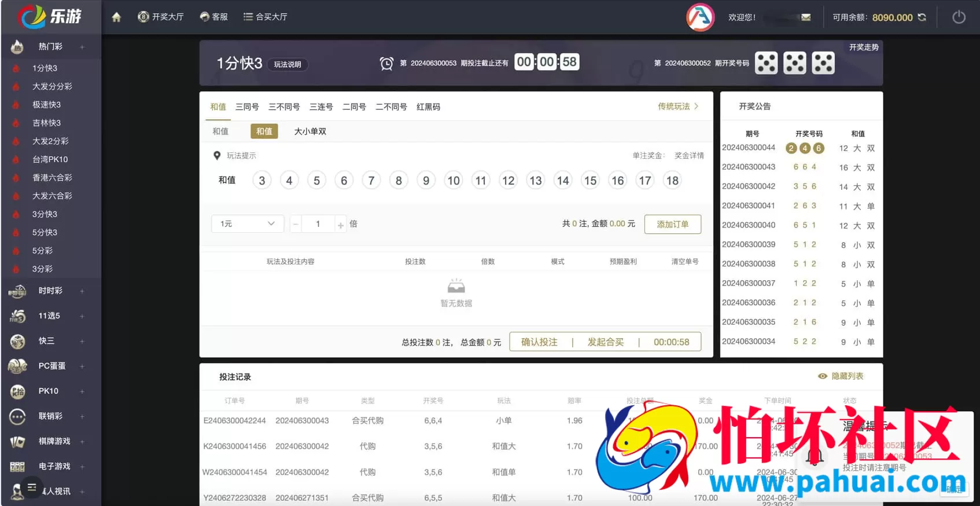
Task: Click the user avatar logo
Action: coord(700,17)
